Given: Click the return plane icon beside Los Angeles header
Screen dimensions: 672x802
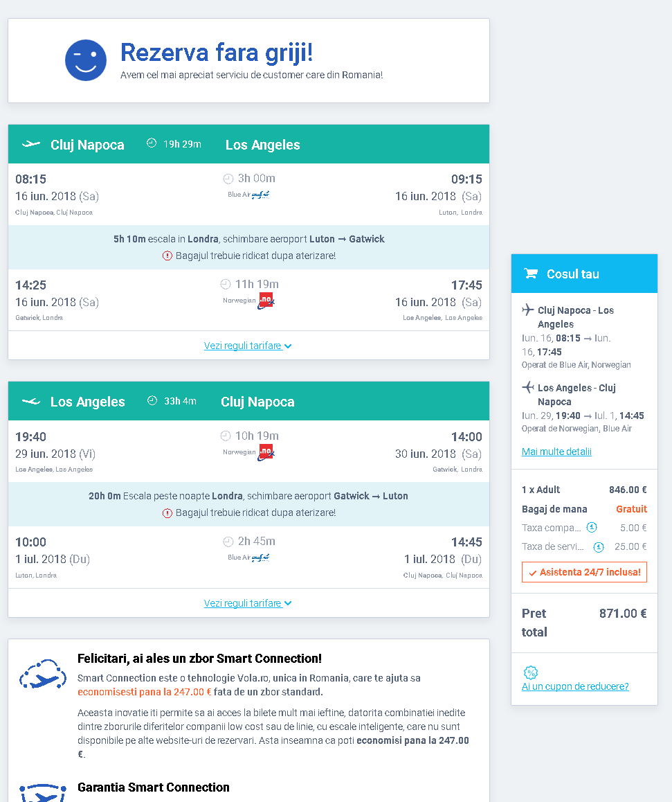Looking at the screenshot, I should (31, 402).
